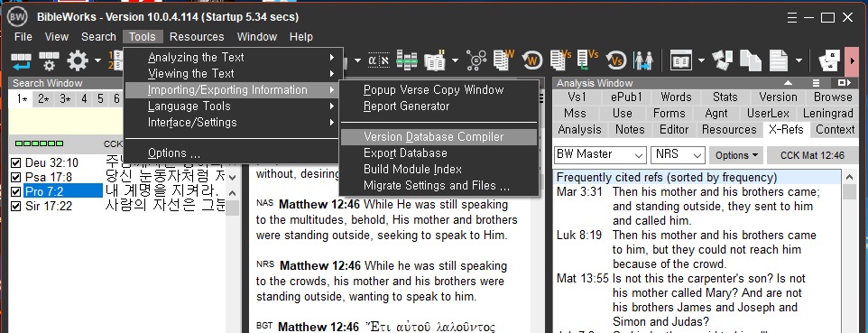The height and width of the screenshot is (333, 868).
Task: Click the Greek-Hebrew alpha-aleph keyboard icon
Action: pyautogui.click(x=379, y=60)
